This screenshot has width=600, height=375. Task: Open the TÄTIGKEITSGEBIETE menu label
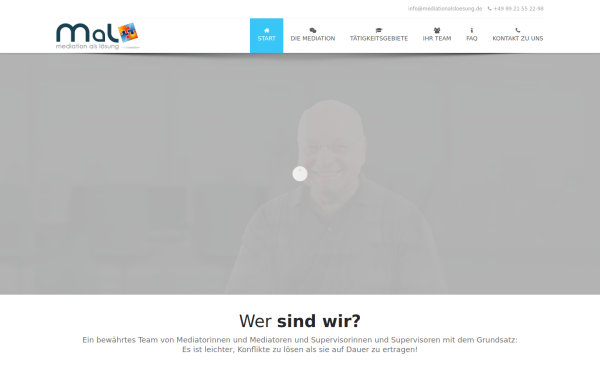point(379,38)
